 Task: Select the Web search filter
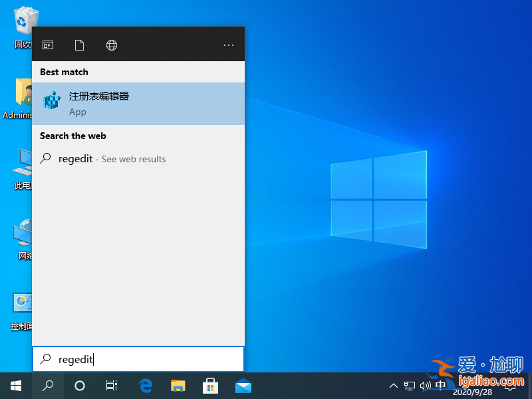coord(112,45)
